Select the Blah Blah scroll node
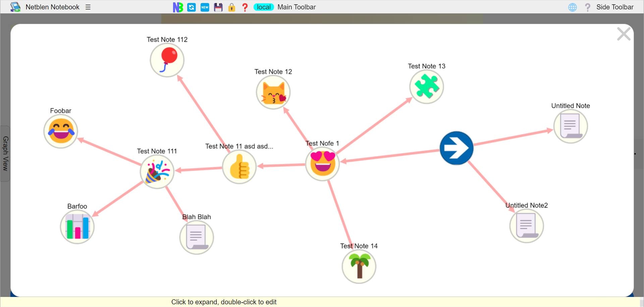The height and width of the screenshot is (307, 644). tap(197, 237)
